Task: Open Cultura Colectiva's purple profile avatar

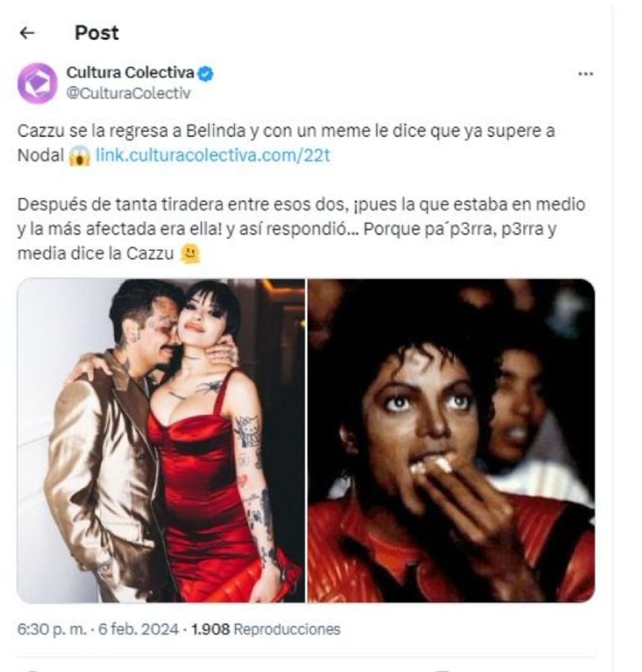Action: tap(38, 83)
